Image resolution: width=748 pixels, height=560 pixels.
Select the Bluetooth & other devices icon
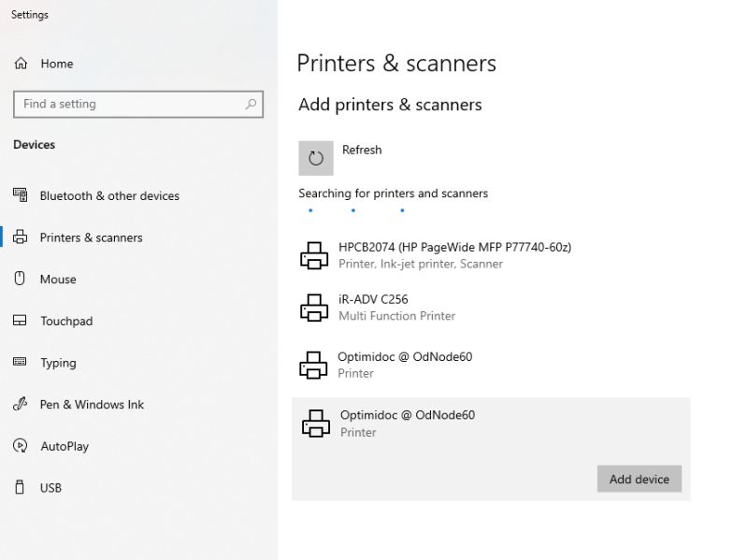pyautogui.click(x=21, y=195)
